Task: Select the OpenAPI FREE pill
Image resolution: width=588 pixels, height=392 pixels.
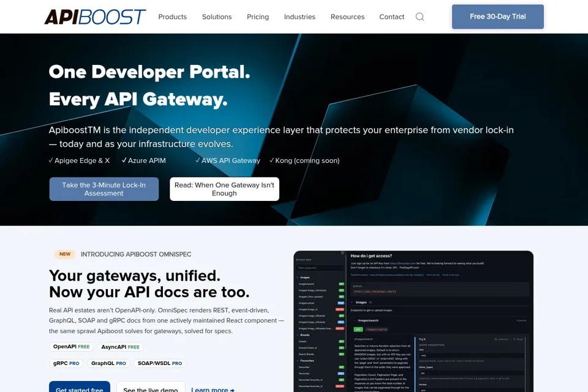Action: pyautogui.click(x=71, y=347)
